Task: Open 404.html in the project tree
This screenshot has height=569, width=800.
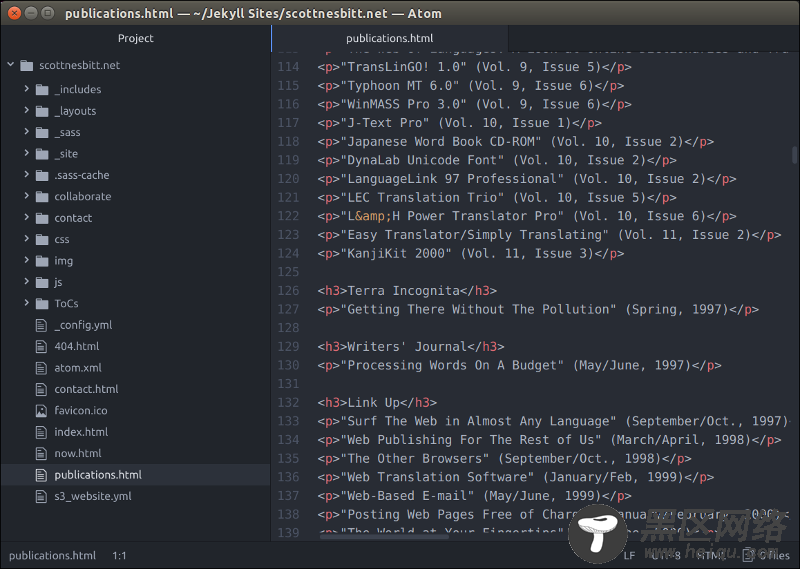Action: coord(77,347)
